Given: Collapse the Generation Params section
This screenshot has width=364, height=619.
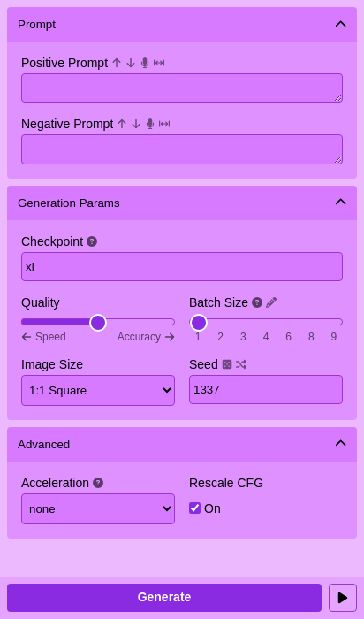Looking at the screenshot, I should pos(340,203).
